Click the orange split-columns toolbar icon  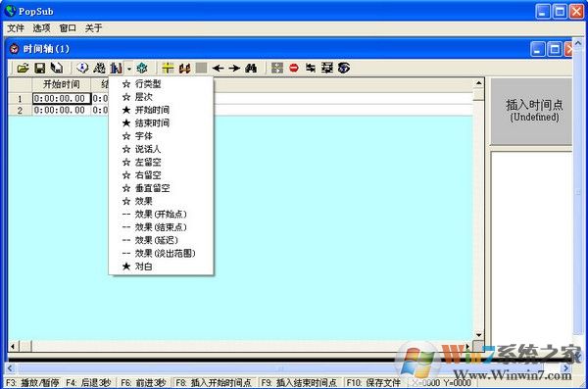pos(184,68)
